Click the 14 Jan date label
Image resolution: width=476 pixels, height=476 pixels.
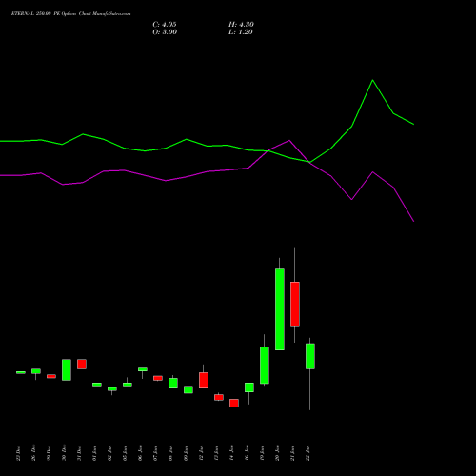(x=231, y=453)
